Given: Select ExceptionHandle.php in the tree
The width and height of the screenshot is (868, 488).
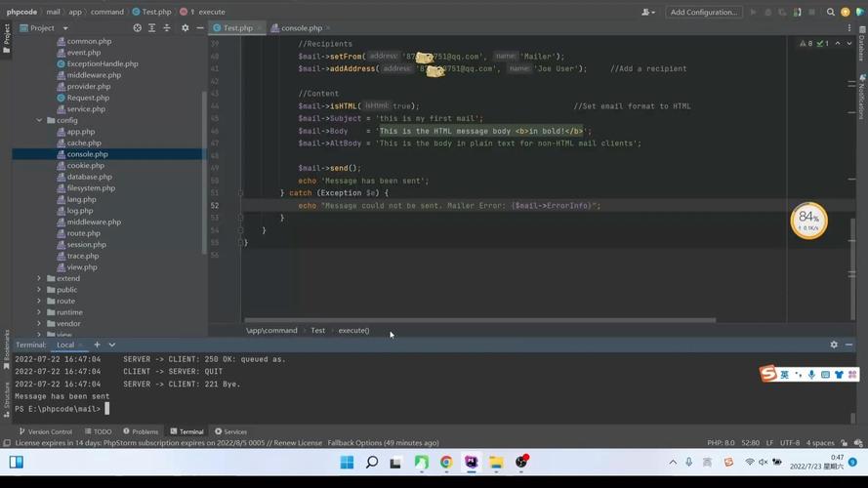Looking at the screenshot, I should coord(103,63).
